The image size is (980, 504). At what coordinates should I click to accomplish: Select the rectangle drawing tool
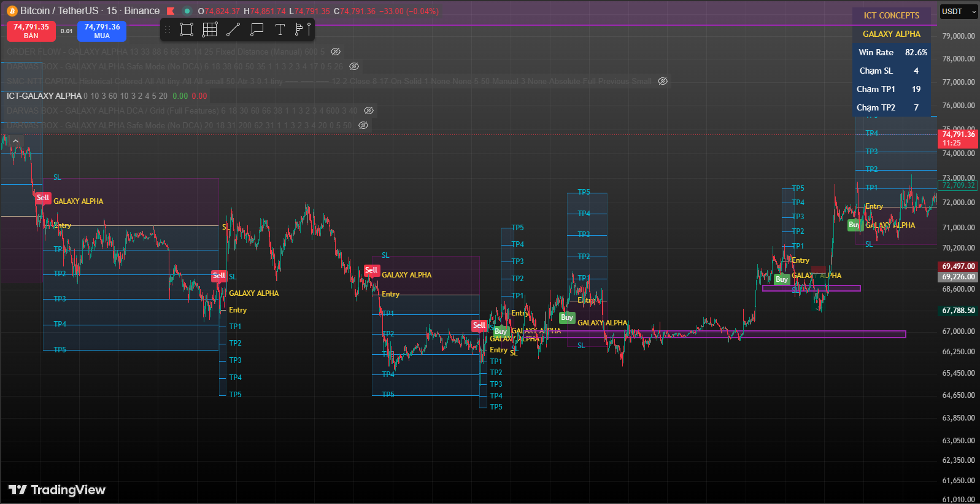(187, 29)
